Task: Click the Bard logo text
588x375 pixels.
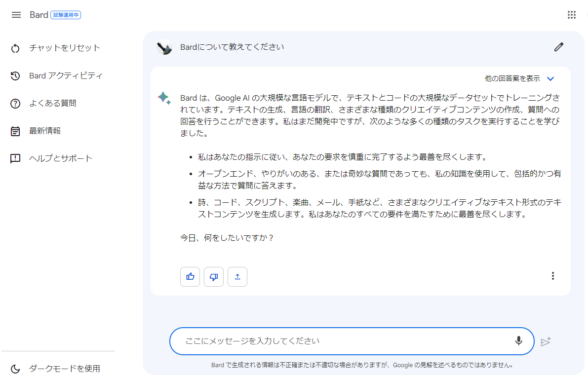Action: pos(39,15)
